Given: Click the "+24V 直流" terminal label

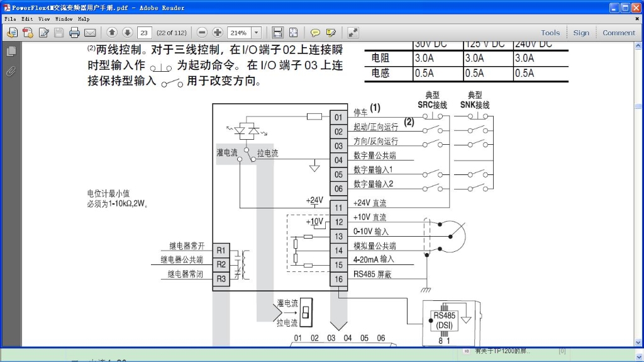Looking at the screenshot, I should point(370,203).
